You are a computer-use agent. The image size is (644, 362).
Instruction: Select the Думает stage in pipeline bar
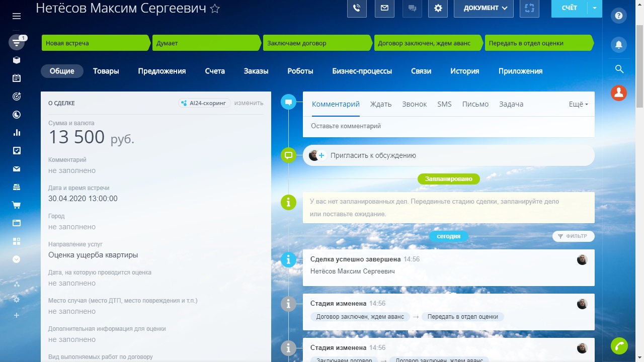(207, 43)
